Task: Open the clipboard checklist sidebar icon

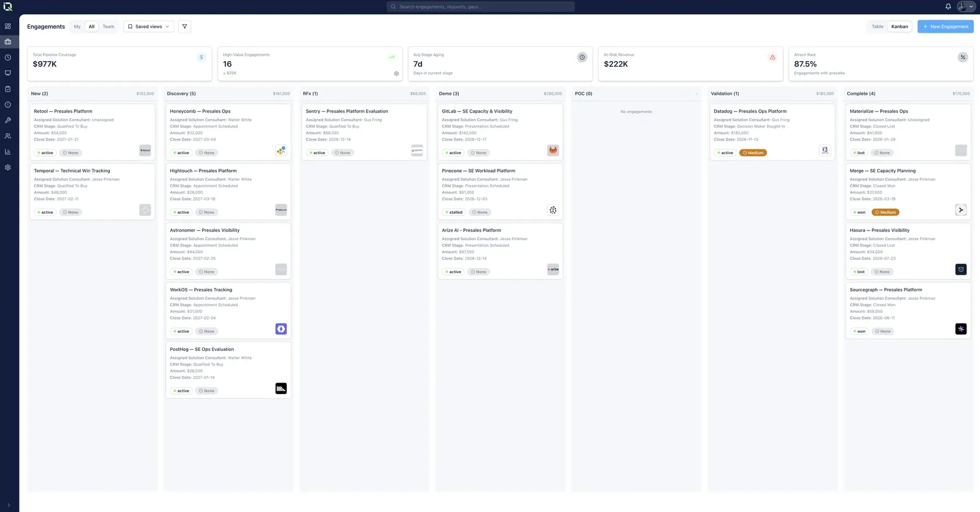Action: click(x=8, y=89)
